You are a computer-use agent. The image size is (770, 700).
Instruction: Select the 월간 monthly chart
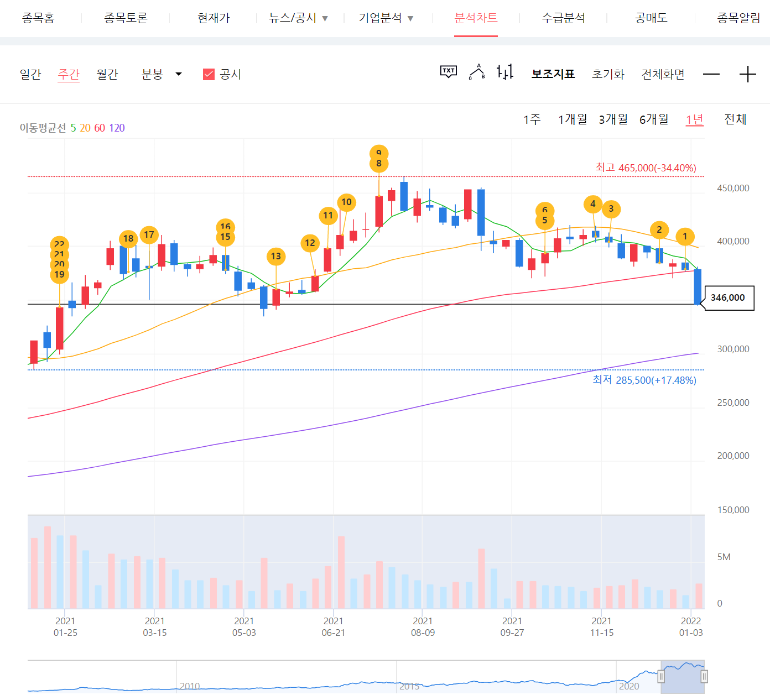pyautogui.click(x=107, y=74)
